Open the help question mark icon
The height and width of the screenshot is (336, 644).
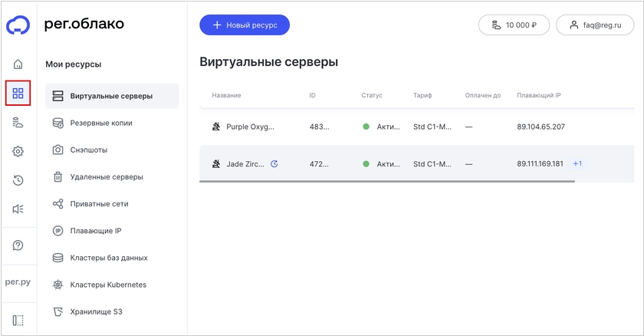tap(18, 245)
